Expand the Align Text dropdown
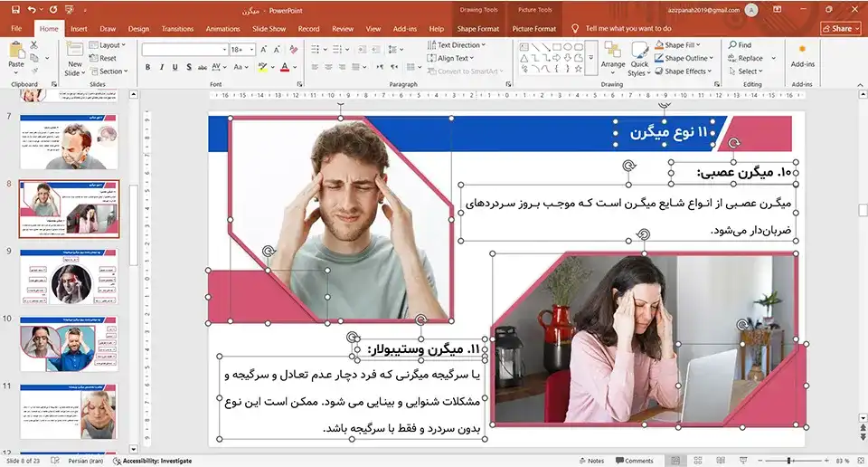 coord(451,58)
